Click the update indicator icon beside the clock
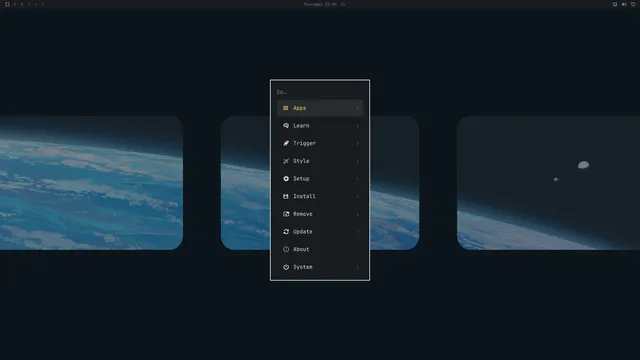 tap(343, 4)
